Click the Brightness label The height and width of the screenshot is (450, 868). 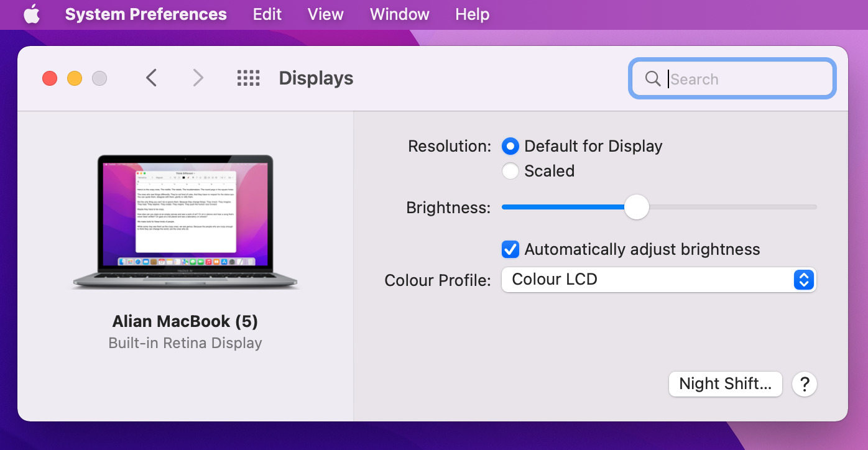click(x=448, y=208)
